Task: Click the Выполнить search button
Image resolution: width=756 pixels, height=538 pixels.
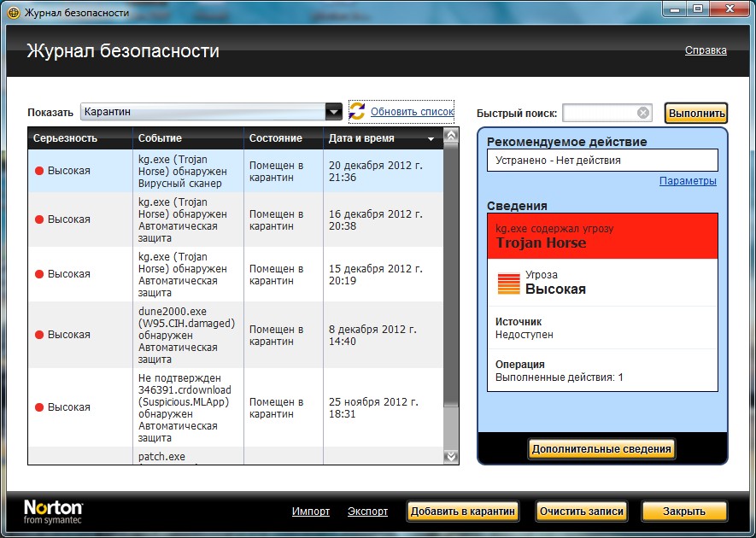Action: pos(696,113)
